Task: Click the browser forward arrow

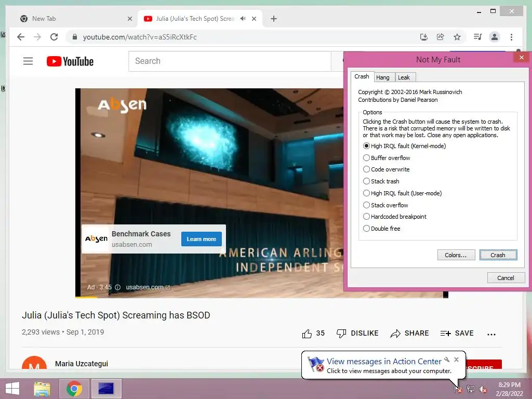Action: click(37, 37)
